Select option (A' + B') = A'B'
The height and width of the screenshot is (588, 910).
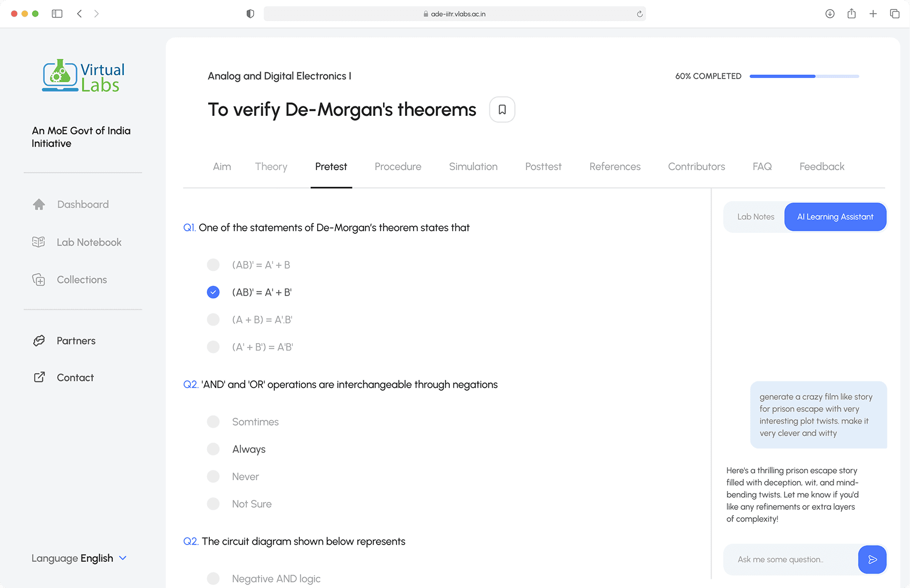click(250, 347)
